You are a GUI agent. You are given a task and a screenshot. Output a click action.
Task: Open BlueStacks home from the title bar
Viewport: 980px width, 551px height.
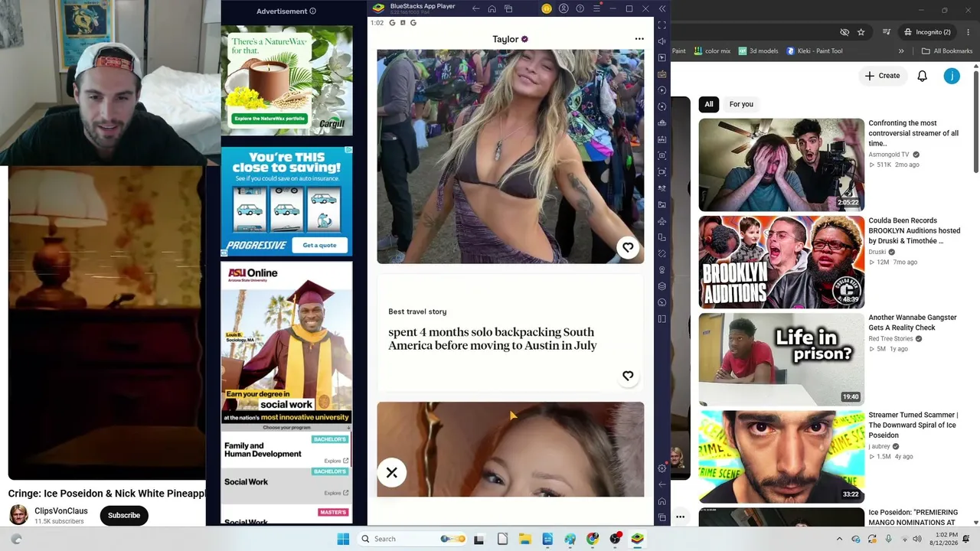[492, 8]
